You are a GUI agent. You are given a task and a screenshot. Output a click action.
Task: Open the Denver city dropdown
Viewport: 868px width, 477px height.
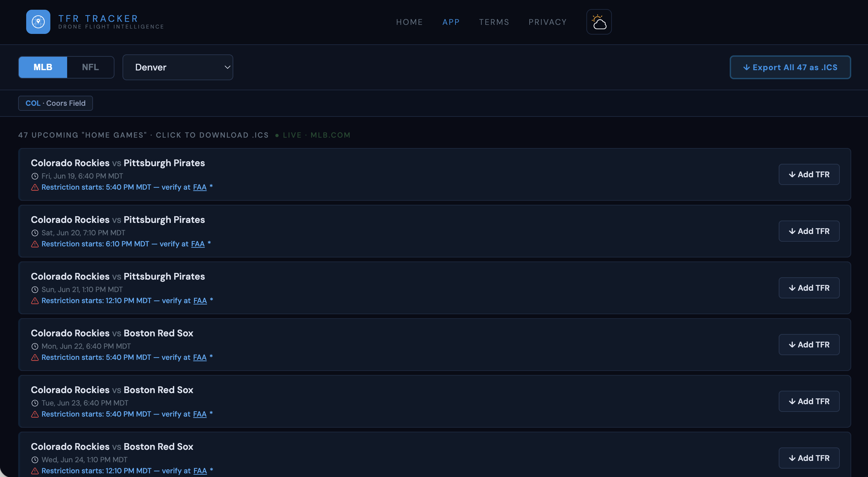[x=178, y=67]
